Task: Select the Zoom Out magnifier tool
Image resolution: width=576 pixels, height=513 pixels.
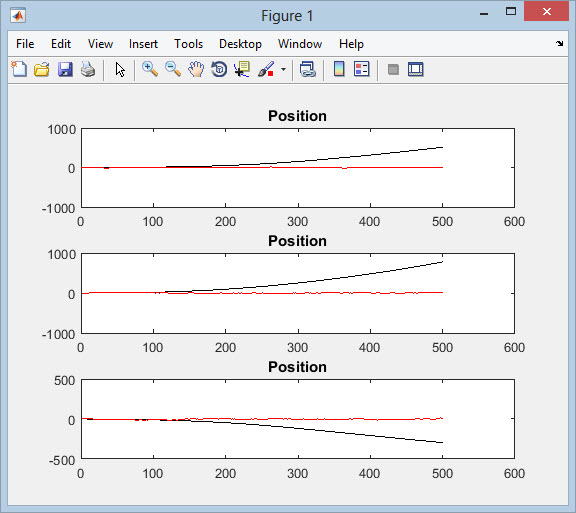Action: pos(173,69)
